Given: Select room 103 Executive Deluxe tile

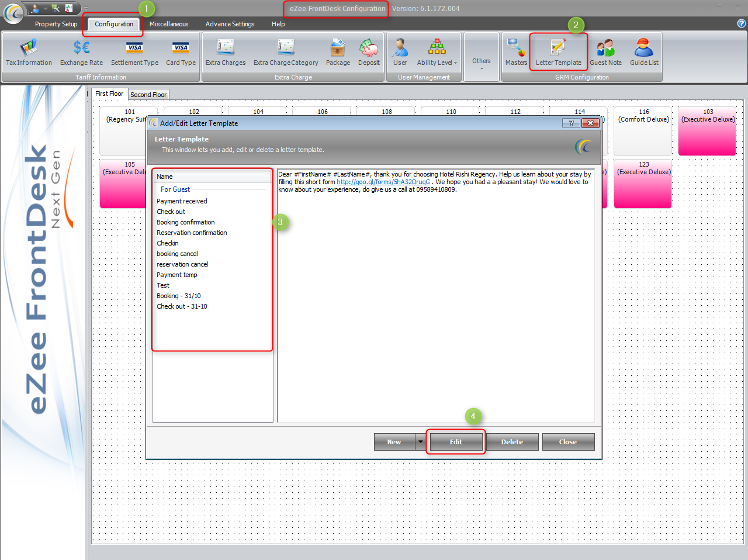Looking at the screenshot, I should point(708,131).
